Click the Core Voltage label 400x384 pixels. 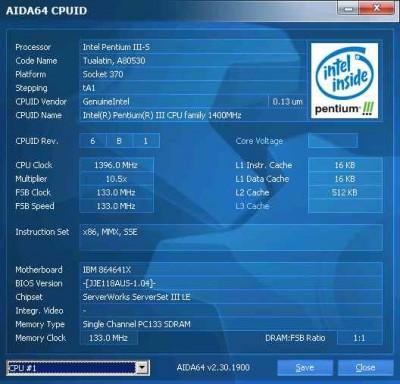[259, 141]
